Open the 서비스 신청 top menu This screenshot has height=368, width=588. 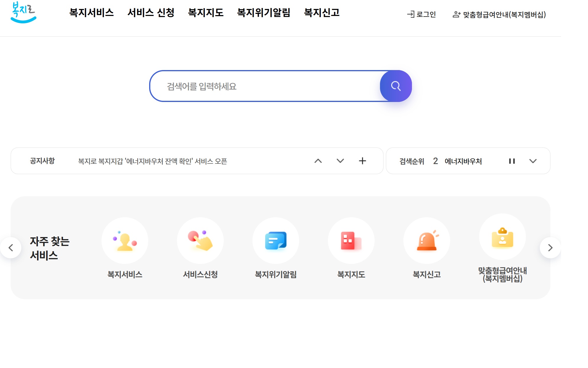coord(151,13)
